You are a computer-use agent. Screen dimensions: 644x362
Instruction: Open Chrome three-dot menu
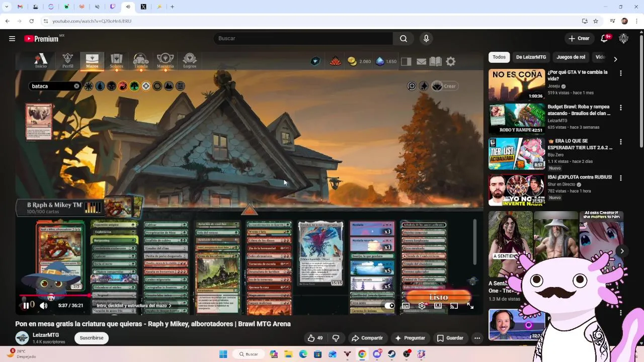coord(637,21)
